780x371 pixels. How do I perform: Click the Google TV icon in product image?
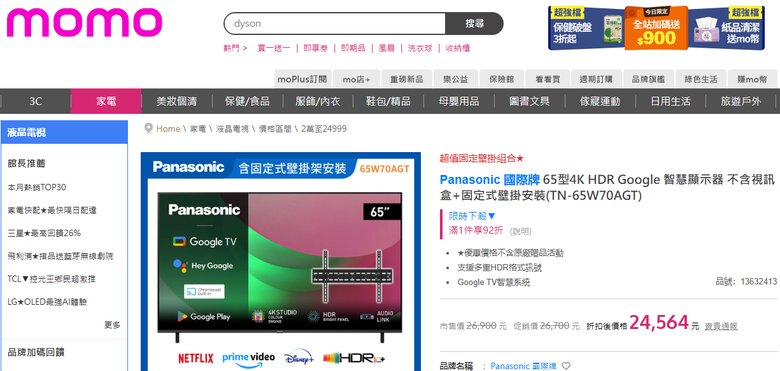[x=179, y=242]
